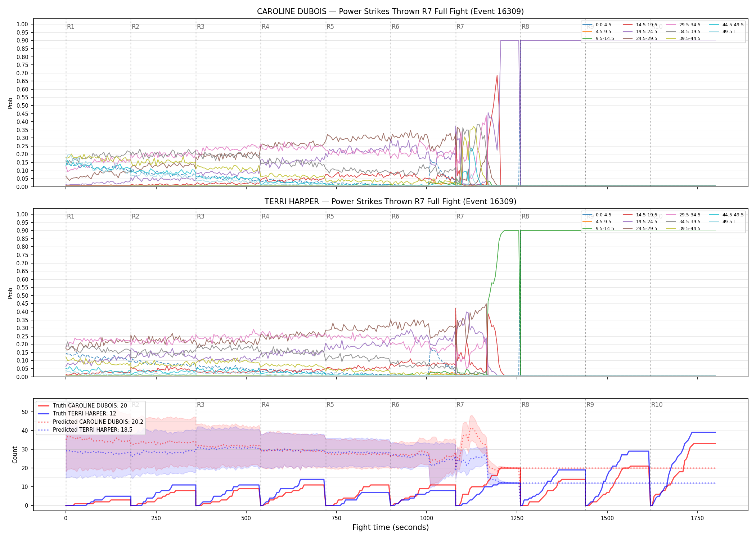
Task: Click the 14.5-19.5 legend entry in top chart
Action: [640, 25]
